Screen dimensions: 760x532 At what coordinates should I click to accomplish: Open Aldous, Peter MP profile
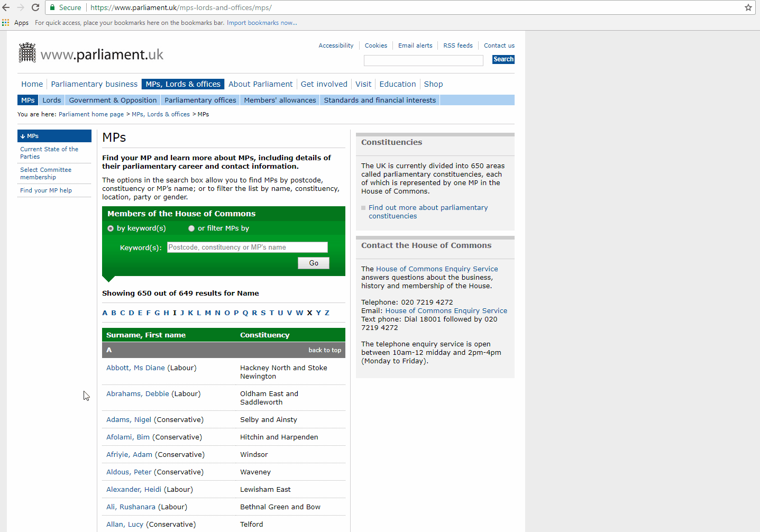129,472
